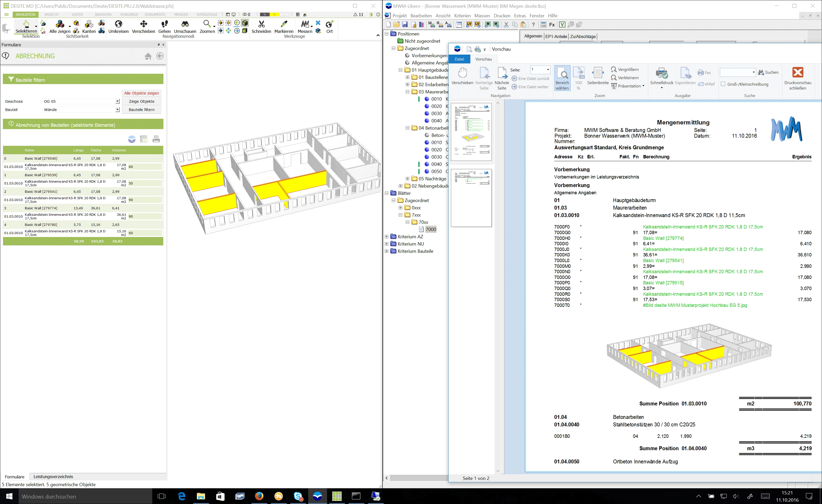Collapse the Blätter tree node
This screenshot has width=822, height=504.
[x=386, y=193]
